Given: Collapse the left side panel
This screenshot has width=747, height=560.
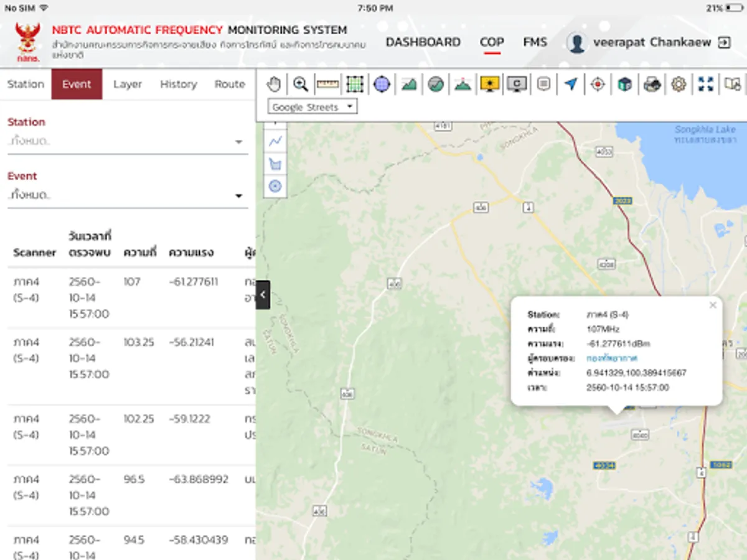Looking at the screenshot, I should coord(263,295).
